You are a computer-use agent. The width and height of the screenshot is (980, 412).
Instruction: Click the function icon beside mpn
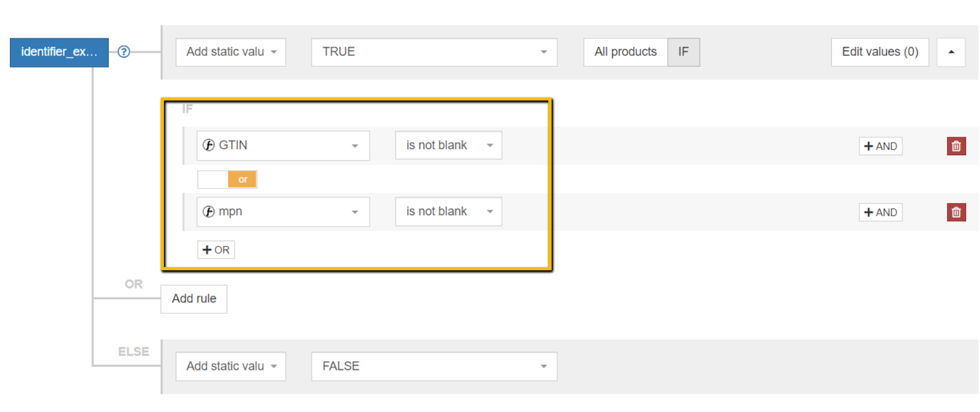point(209,212)
